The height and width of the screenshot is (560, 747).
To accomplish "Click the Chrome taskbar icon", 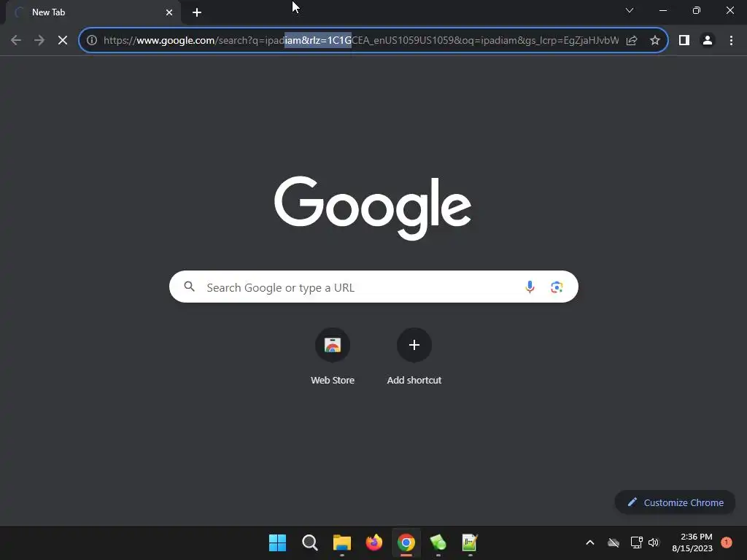I will pos(406,542).
